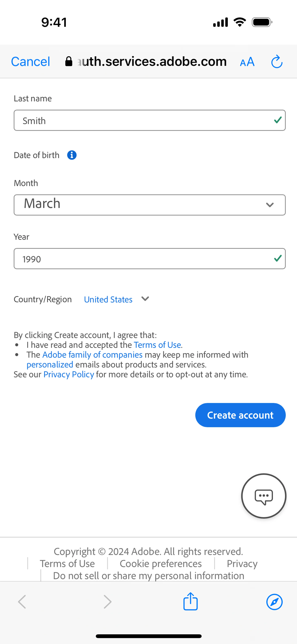297x644 pixels.
Task: Tap the Date of birth info icon
Action: coord(72,155)
